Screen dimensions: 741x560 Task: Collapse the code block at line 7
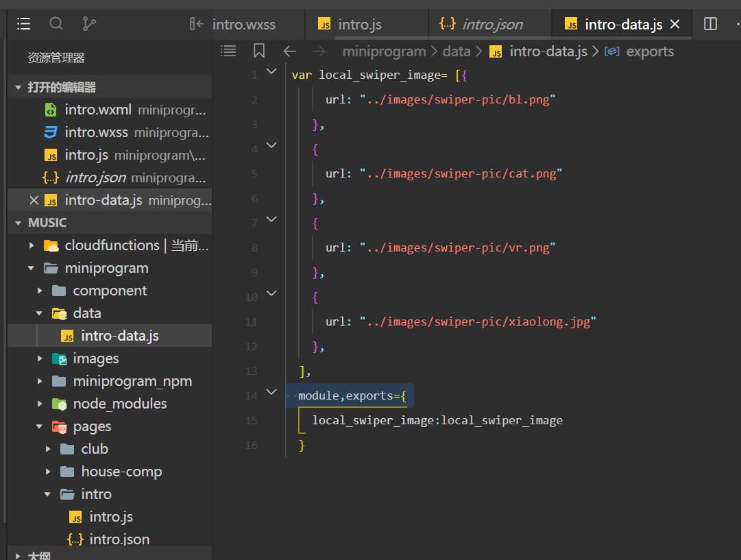271,219
